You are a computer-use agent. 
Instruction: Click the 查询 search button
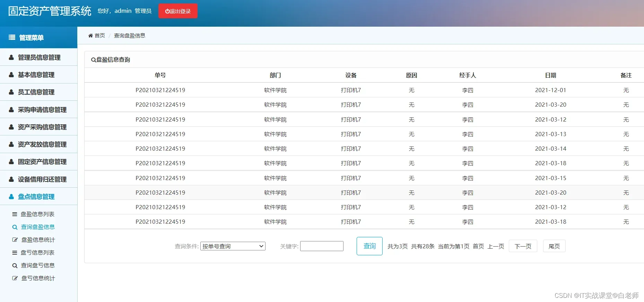369,246
